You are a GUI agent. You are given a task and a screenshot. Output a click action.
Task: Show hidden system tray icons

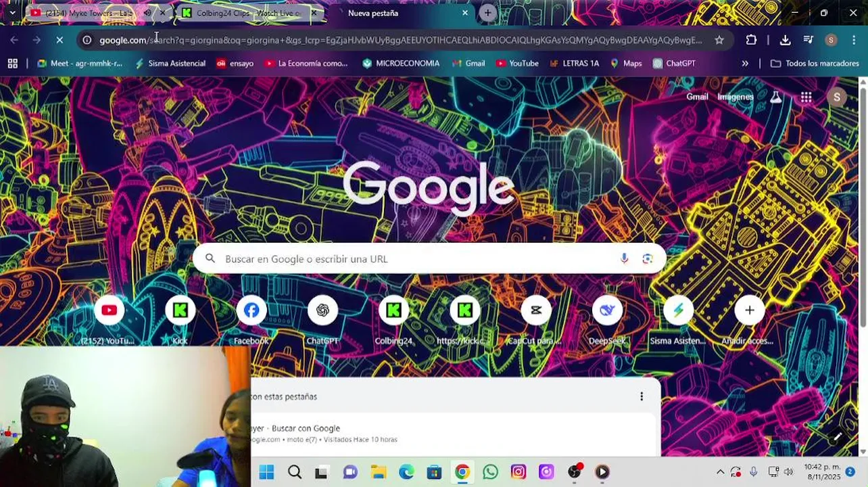[x=720, y=472]
